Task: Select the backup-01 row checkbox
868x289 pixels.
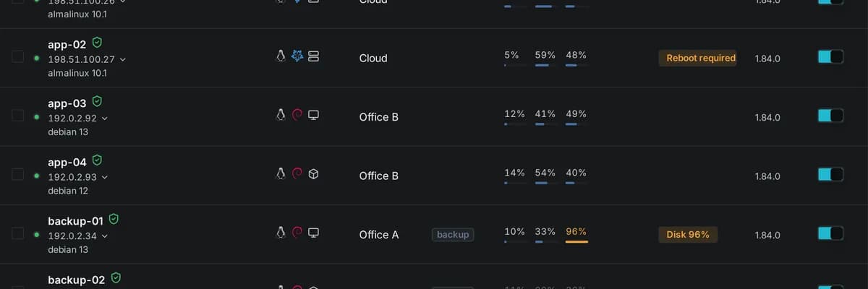Action: 18,233
